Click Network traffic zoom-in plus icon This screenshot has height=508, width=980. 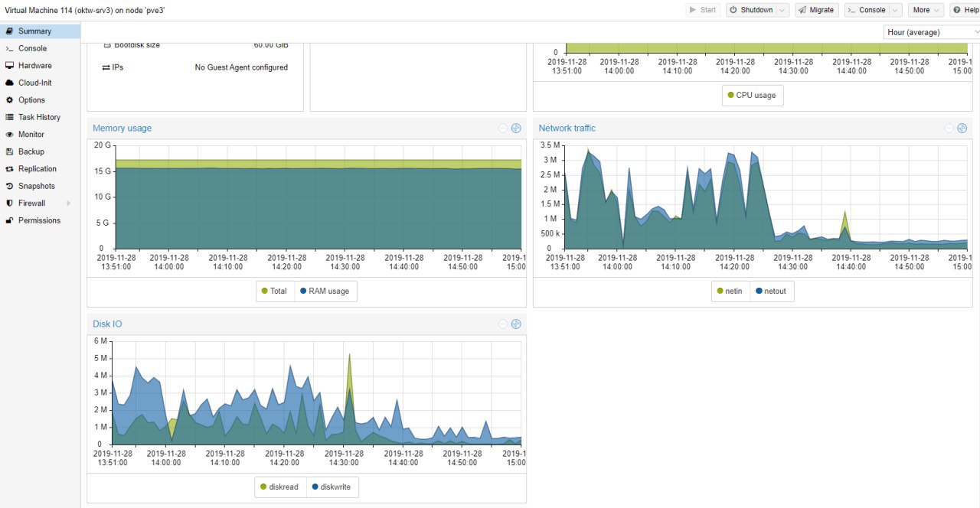click(x=962, y=129)
